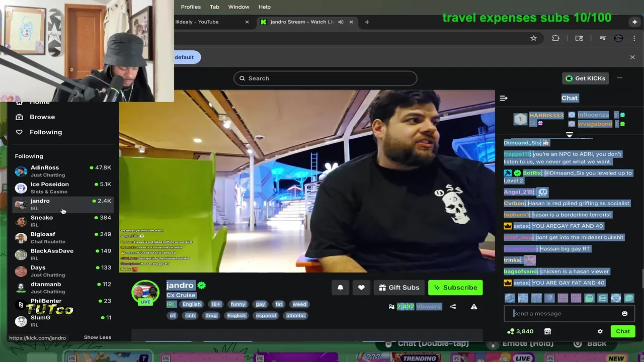
Task: Mute the jandro Stream tab audio icon
Action: [x=341, y=22]
